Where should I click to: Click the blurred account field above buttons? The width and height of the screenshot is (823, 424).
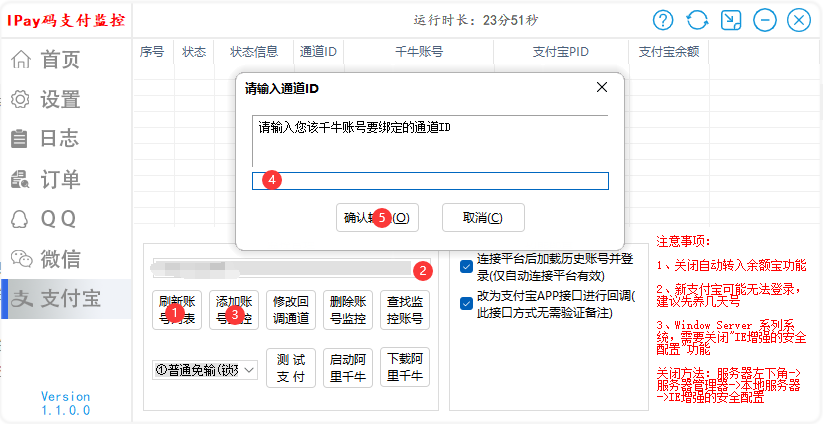291,269
